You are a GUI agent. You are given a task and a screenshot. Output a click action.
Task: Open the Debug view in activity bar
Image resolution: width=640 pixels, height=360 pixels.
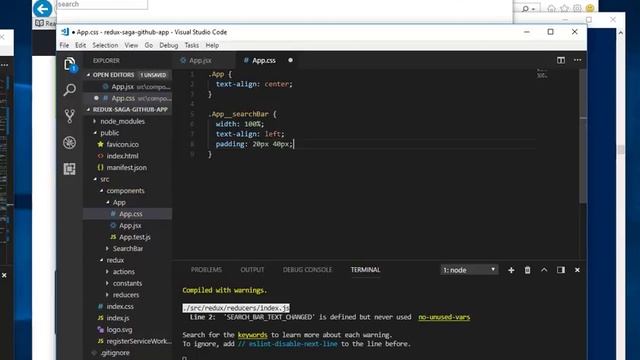70,142
